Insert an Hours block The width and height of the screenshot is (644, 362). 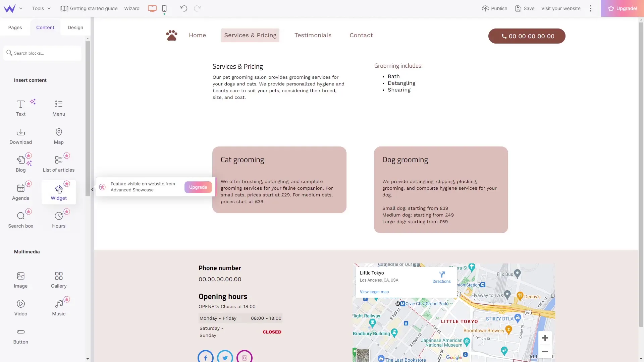(59, 220)
